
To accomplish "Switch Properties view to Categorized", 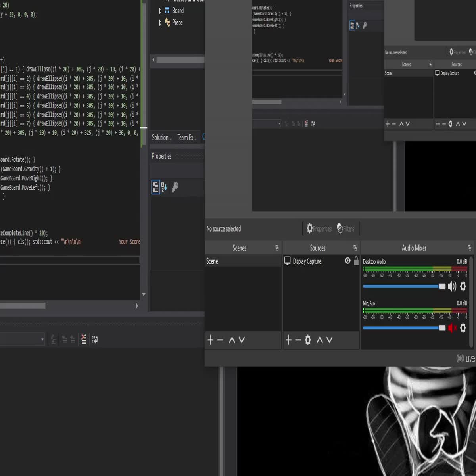I will [x=155, y=187].
